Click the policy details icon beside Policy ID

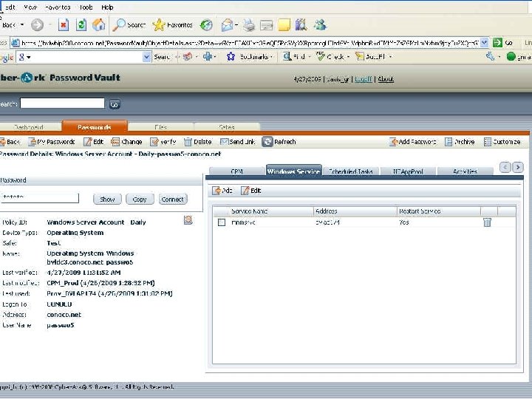[188, 220]
